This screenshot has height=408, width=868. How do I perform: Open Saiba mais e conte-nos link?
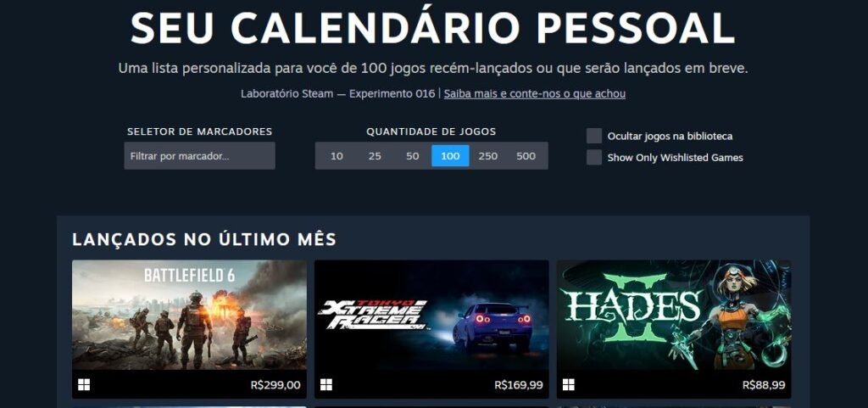click(535, 93)
